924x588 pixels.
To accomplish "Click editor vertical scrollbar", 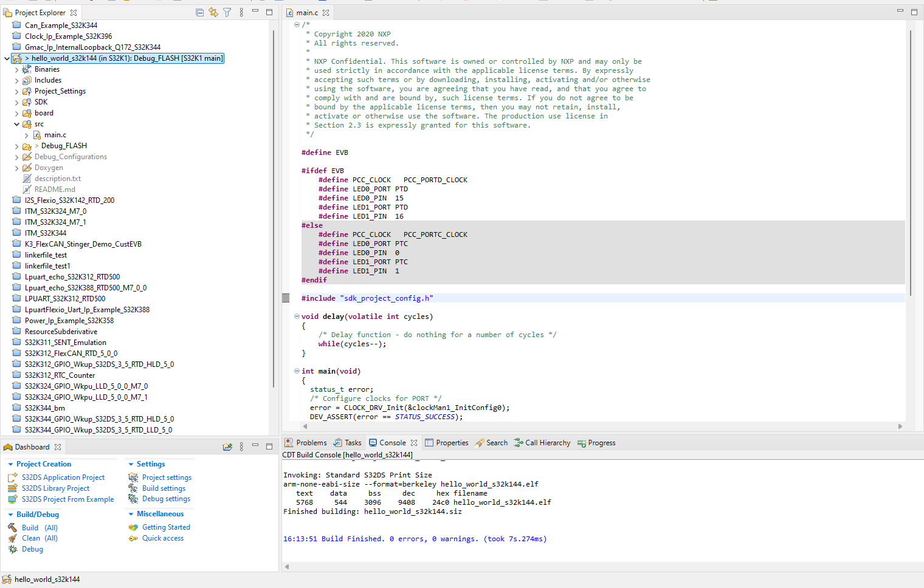I will pos(910,163).
